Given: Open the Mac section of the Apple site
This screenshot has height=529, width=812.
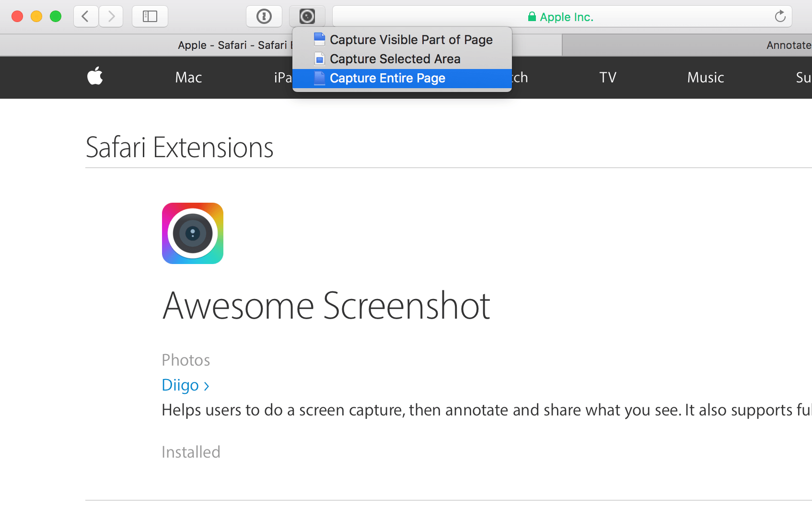Looking at the screenshot, I should tap(188, 77).
